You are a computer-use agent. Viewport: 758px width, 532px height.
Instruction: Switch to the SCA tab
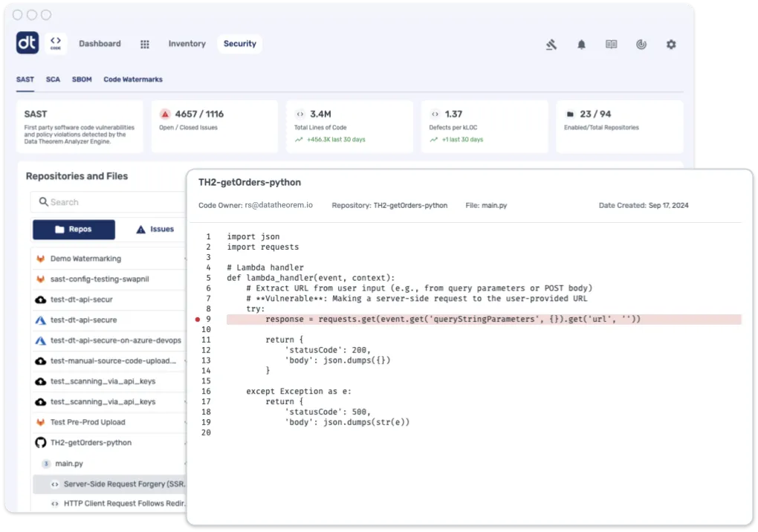pyautogui.click(x=53, y=80)
